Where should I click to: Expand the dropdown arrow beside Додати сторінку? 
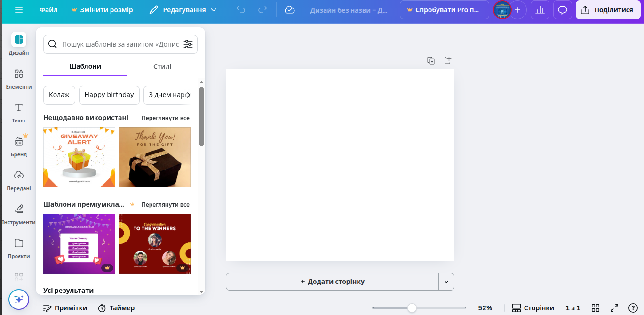[x=446, y=282]
